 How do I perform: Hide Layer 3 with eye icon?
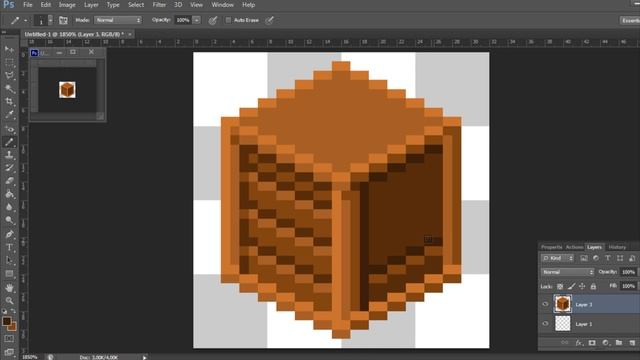click(x=545, y=304)
